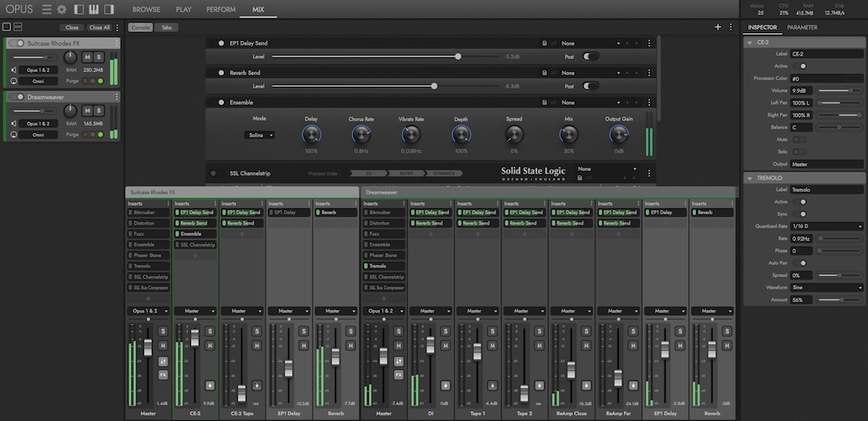Open Ensemble Mode Solina dropdown

click(259, 135)
